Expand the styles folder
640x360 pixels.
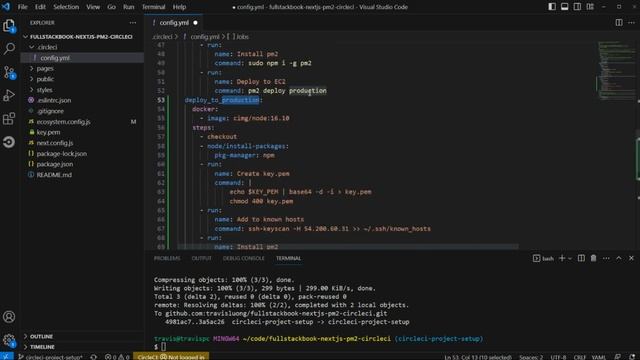pos(44,90)
